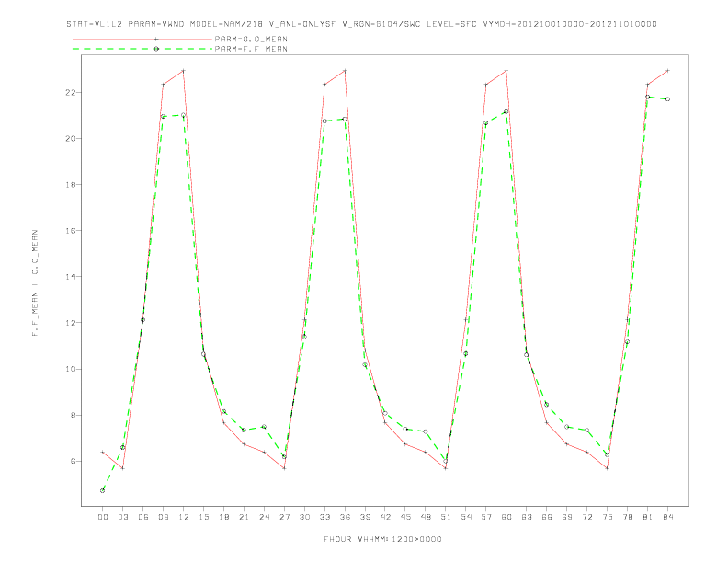
Task: Click x-axis forecast hour label 54
Action: (x=466, y=517)
